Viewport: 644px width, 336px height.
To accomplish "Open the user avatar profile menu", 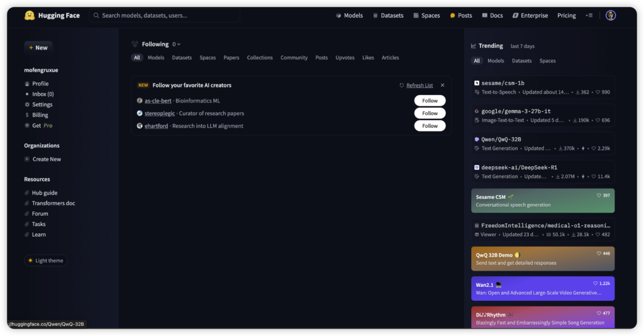I will click(x=610, y=15).
